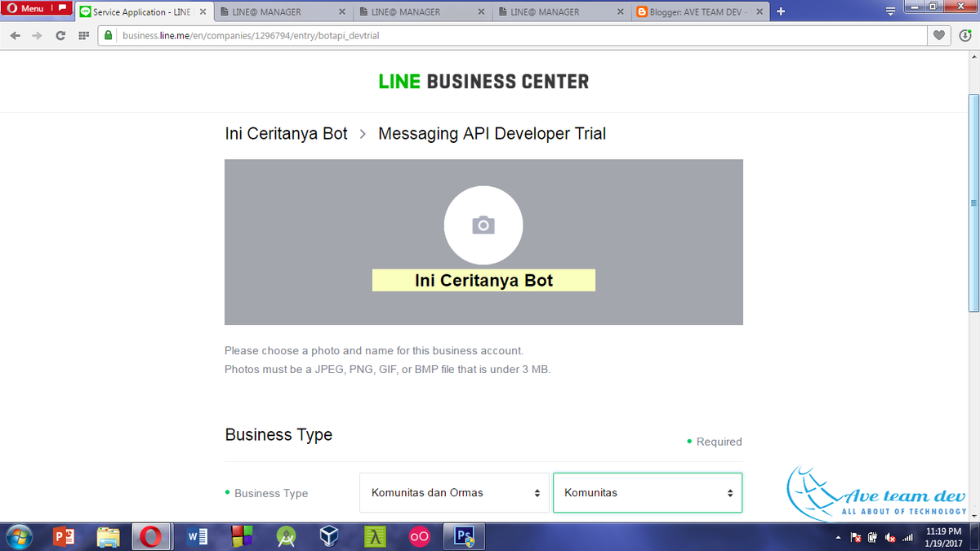Go back to previous page
980x551 pixels.
tap(16, 35)
